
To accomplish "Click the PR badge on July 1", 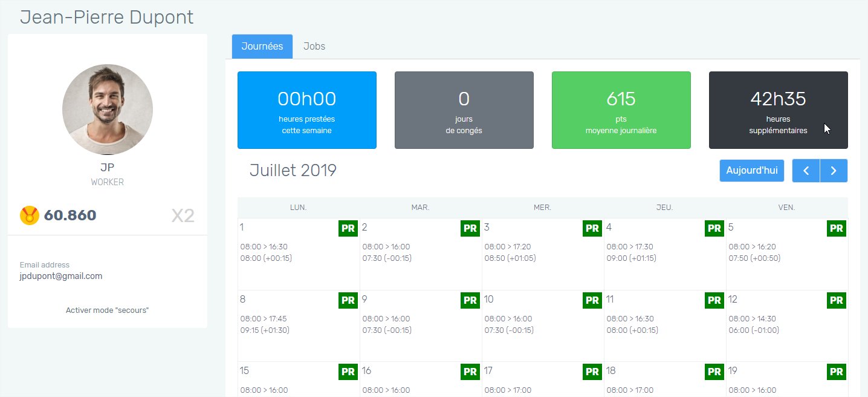I will click(x=348, y=228).
